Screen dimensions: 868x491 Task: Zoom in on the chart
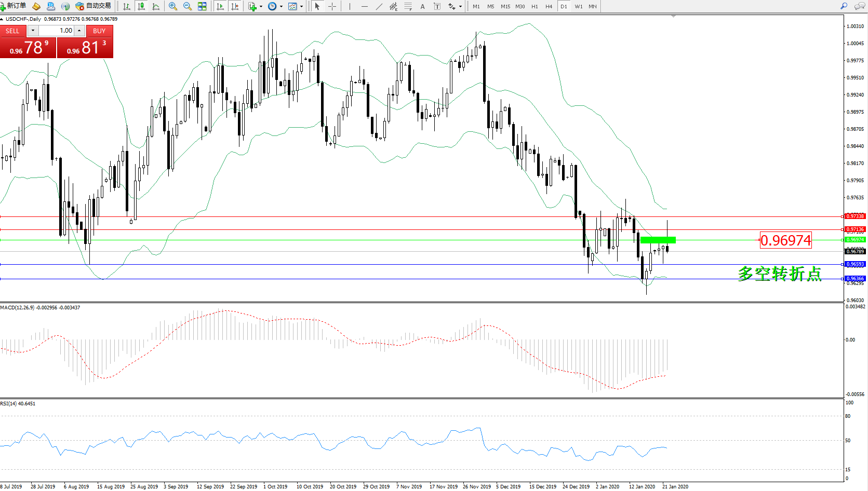[x=173, y=6]
